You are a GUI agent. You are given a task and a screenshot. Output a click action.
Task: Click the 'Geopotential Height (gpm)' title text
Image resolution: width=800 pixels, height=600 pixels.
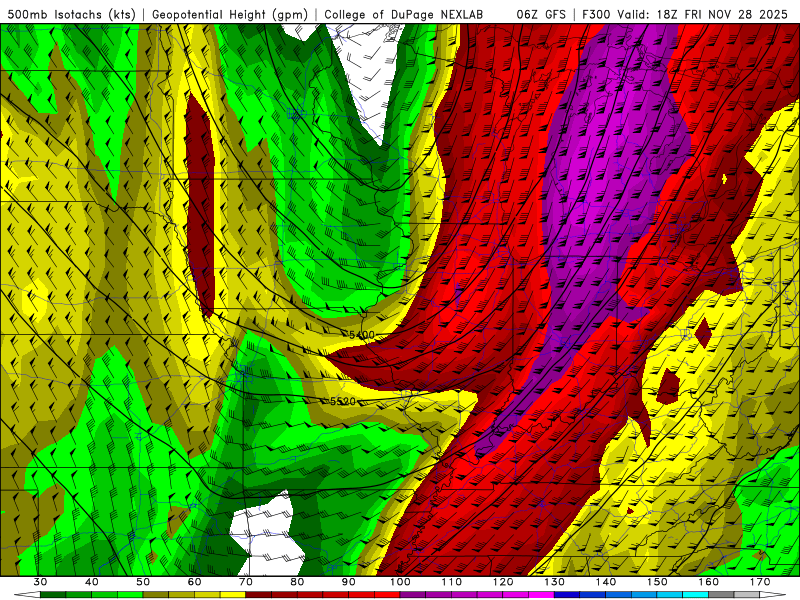[230, 14]
